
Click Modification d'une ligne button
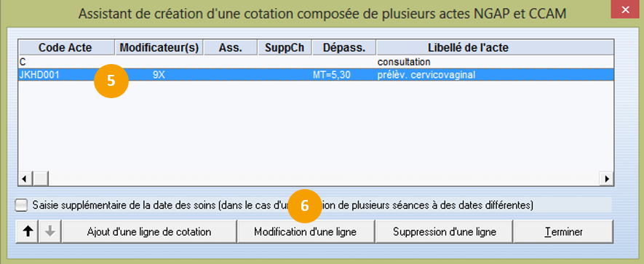306,231
